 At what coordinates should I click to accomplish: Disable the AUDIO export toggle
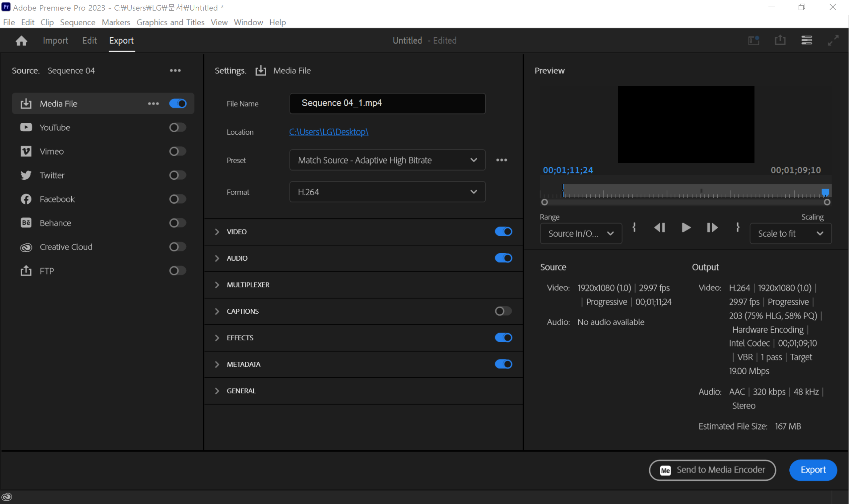(x=503, y=258)
